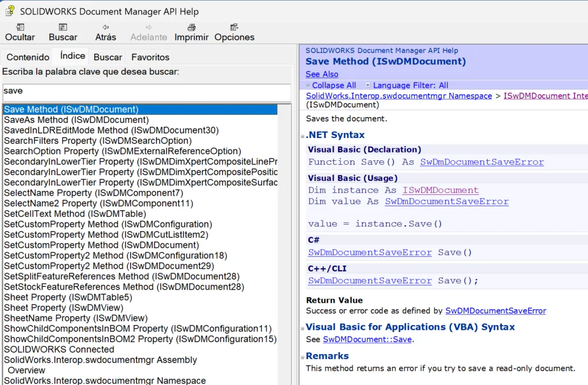588x385 pixels.
Task: Go back with the Atrás icon
Action: [106, 28]
